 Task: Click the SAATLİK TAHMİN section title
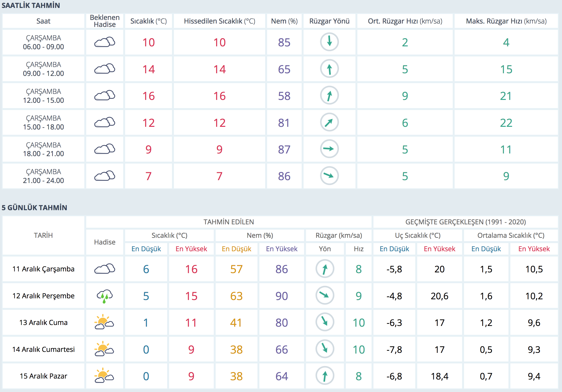tap(31, 5)
